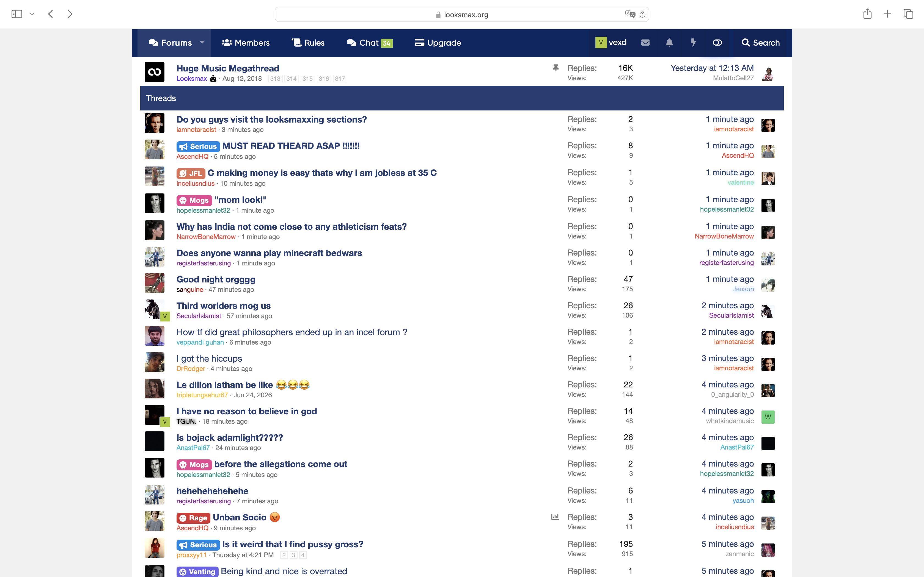Viewport: 924px width, 577px height.
Task: Show the Safari sidebar
Action: click(x=17, y=14)
